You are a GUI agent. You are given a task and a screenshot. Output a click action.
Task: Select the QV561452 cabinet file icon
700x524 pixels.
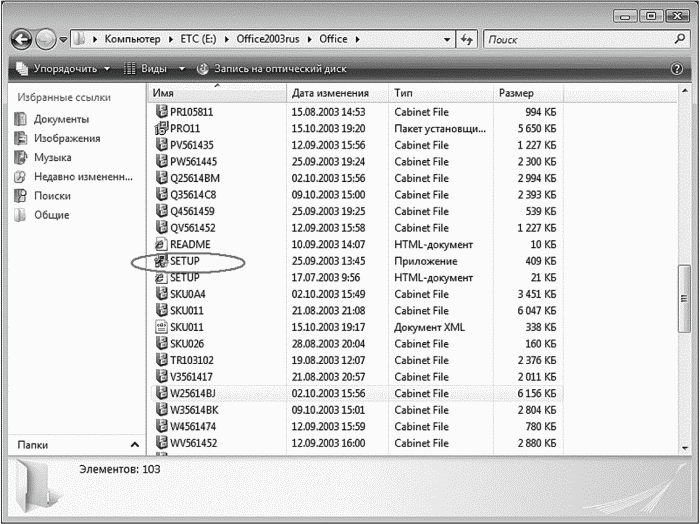click(x=161, y=227)
